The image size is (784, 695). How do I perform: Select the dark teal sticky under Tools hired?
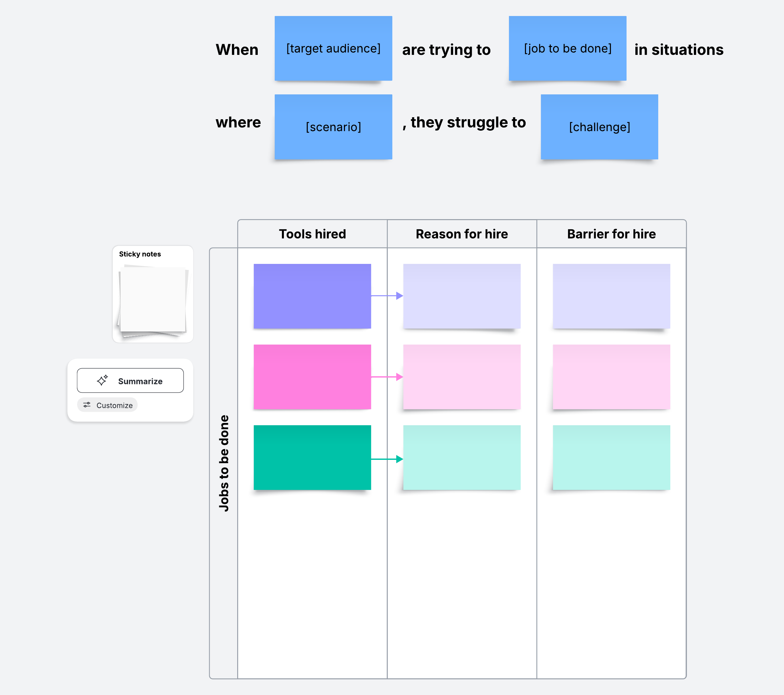click(x=312, y=457)
